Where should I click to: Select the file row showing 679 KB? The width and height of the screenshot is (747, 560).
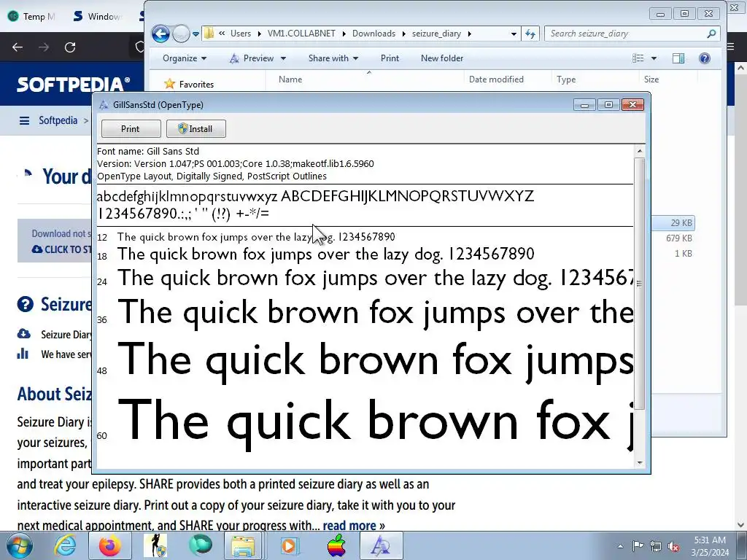(673, 238)
